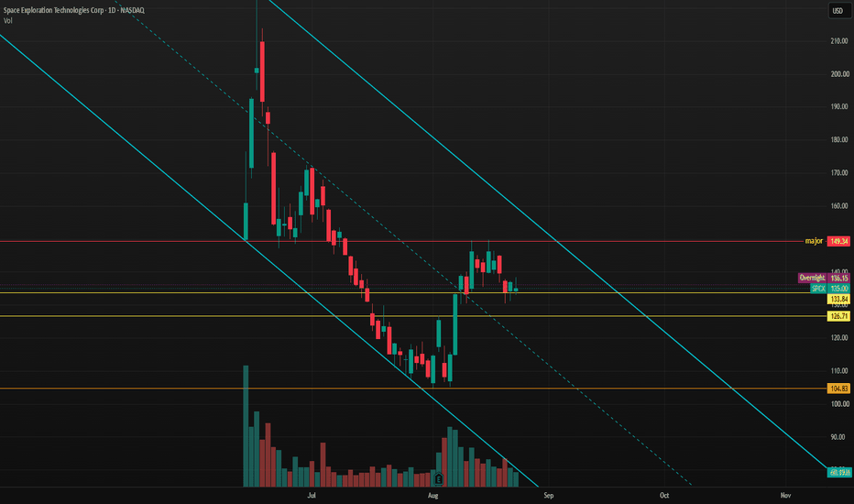This screenshot has width=854, height=504.
Task: Select the tallest volume bar
Action: pos(246,426)
